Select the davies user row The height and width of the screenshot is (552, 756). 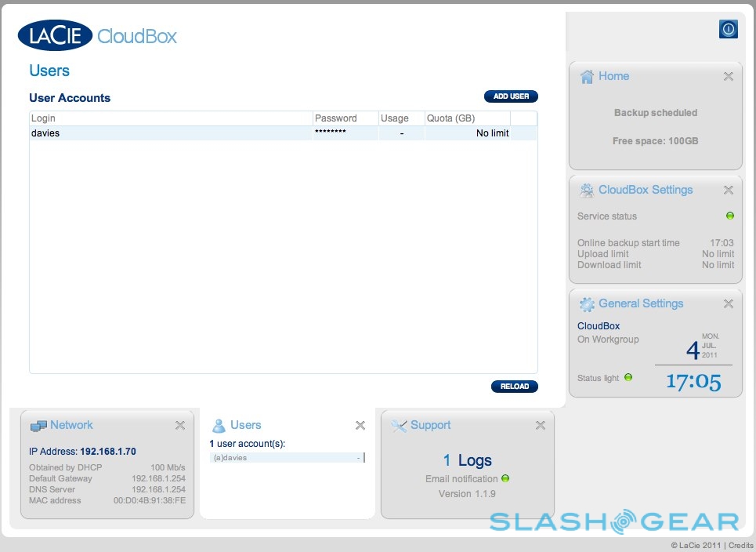coord(171,133)
